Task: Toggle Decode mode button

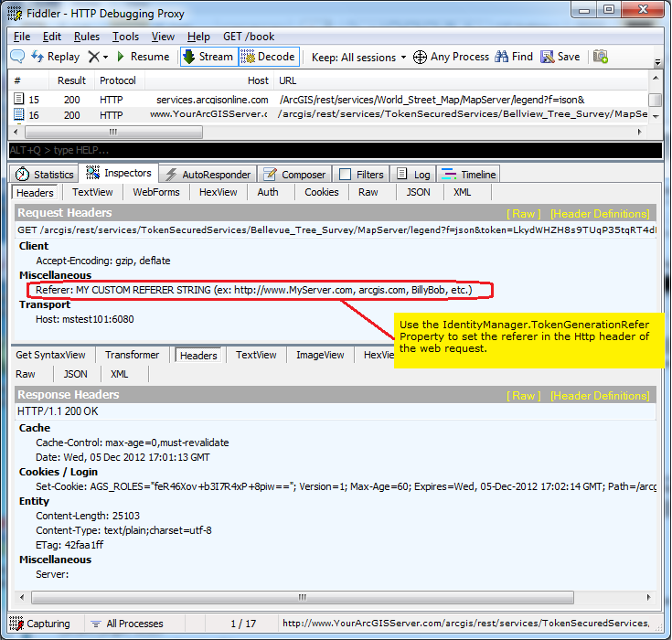Action: pyautogui.click(x=269, y=57)
